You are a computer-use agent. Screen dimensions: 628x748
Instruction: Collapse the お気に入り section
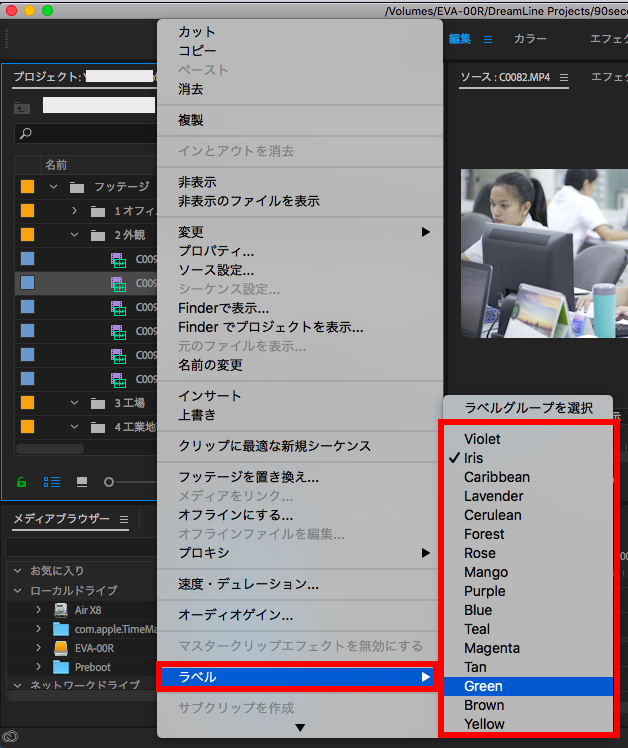18,571
